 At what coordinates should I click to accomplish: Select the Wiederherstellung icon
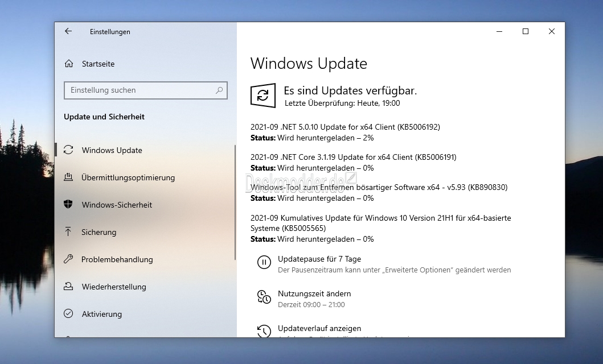[68, 287]
